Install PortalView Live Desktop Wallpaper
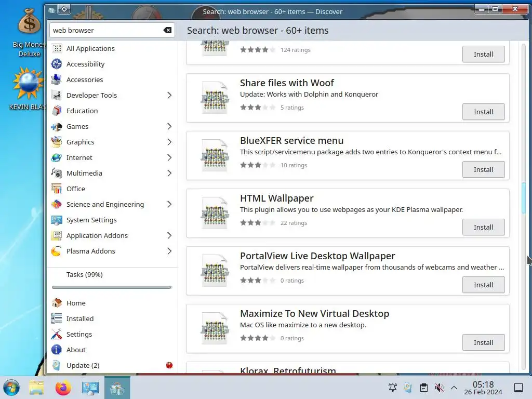 pos(484,285)
